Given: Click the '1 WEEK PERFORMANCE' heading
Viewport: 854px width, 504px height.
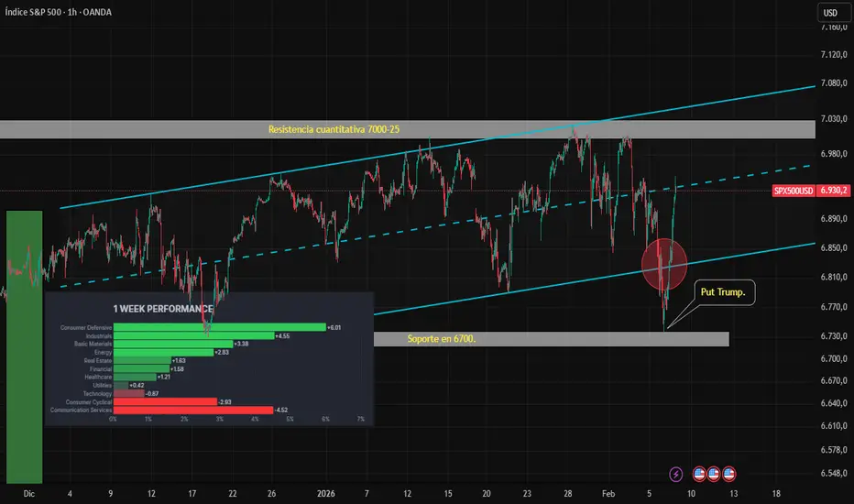Looking at the screenshot, I should (162, 309).
